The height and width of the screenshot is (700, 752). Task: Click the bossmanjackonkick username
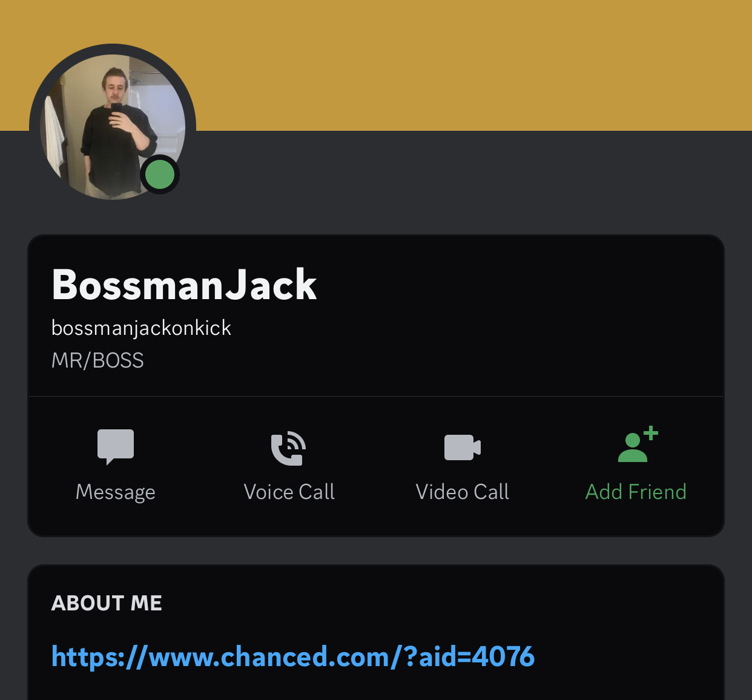pos(141,328)
